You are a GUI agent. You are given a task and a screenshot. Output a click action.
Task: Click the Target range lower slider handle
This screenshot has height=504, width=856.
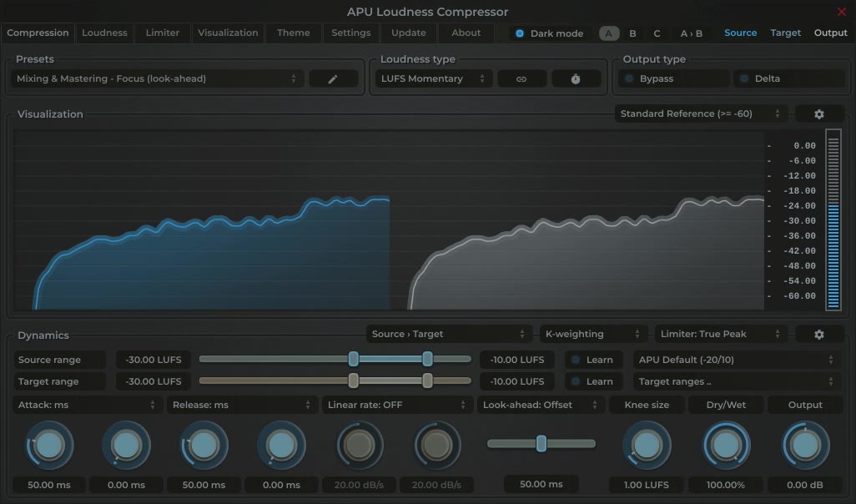tap(354, 381)
